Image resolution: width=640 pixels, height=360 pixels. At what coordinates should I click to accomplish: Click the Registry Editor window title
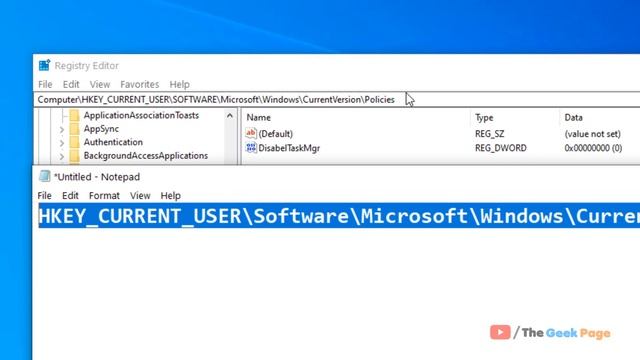coord(87,66)
